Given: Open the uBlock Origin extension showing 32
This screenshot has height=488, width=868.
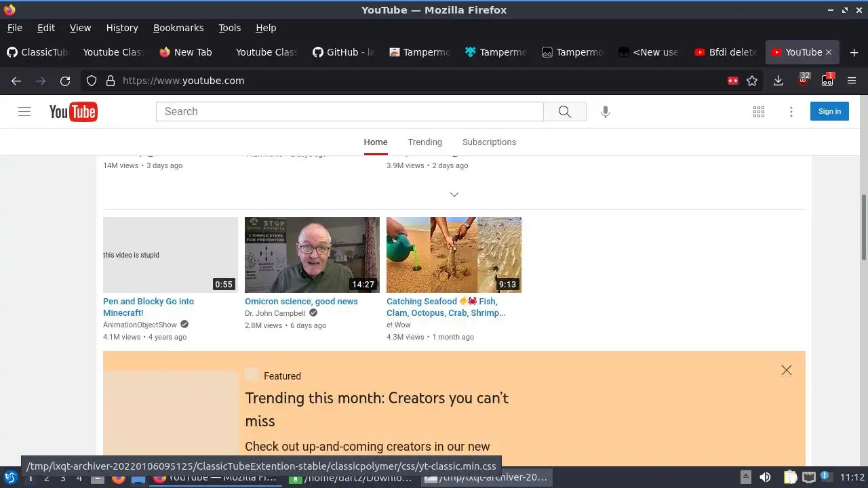Looking at the screenshot, I should [x=804, y=80].
